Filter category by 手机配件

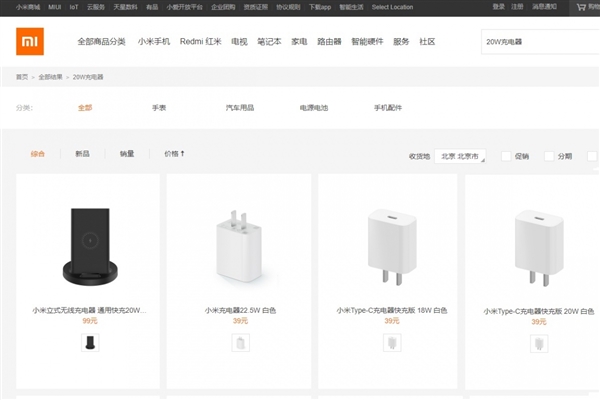point(388,108)
